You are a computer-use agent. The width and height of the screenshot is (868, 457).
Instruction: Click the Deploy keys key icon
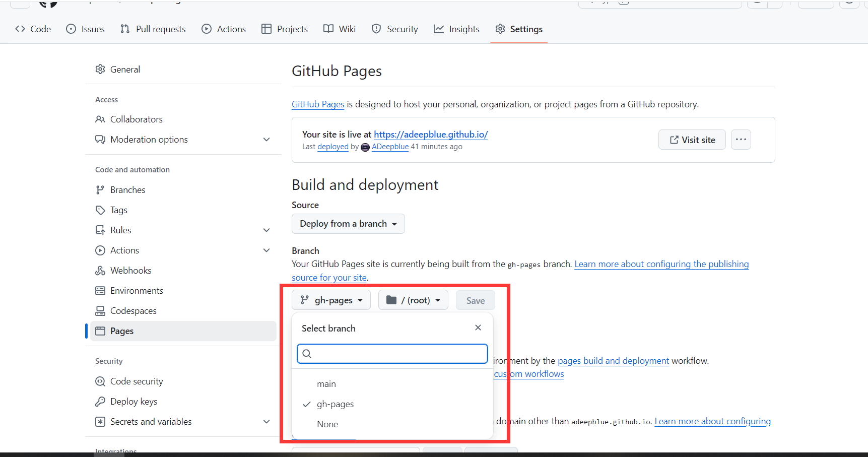click(x=100, y=402)
